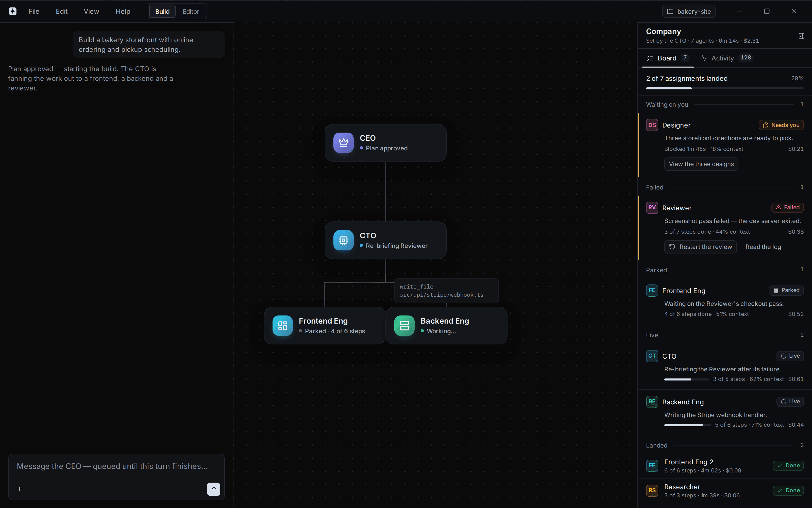Click the CTO chip icon in the org chart
The width and height of the screenshot is (812, 508).
[343, 240]
